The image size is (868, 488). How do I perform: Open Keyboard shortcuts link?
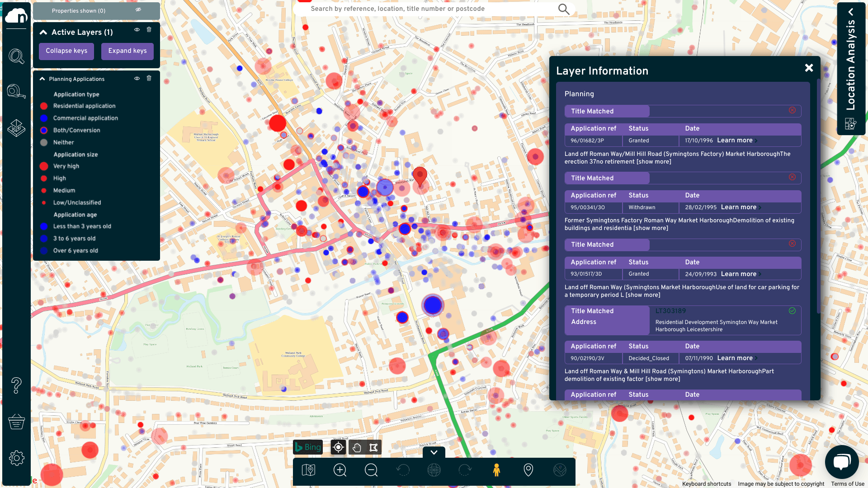pos(707,484)
